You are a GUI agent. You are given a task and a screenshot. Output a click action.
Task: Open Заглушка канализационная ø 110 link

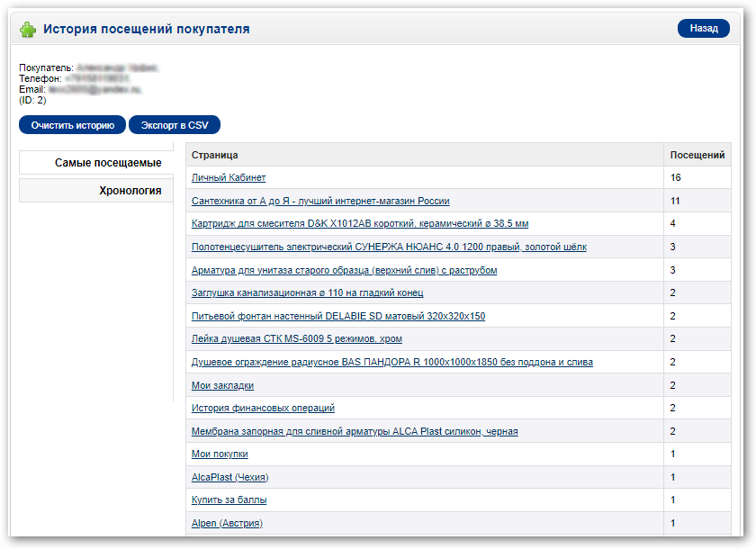(x=307, y=292)
